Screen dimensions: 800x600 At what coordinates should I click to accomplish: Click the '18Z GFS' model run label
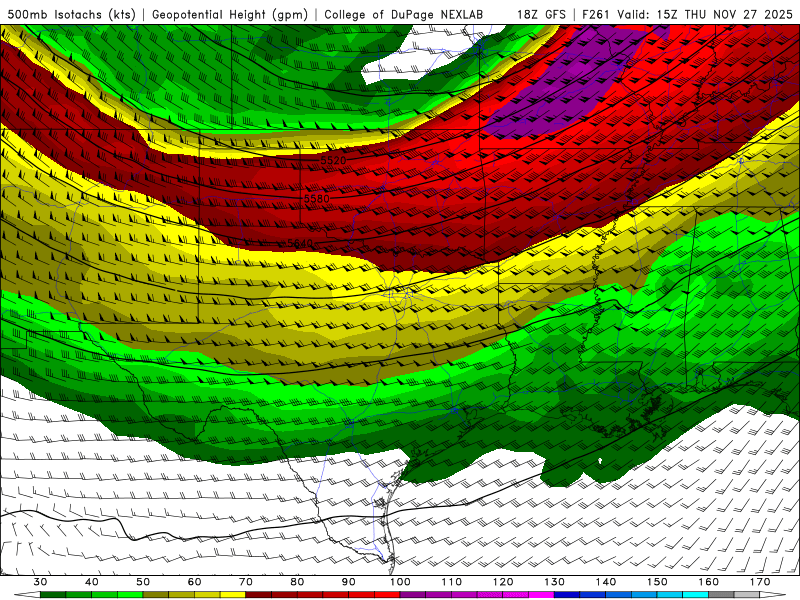pyautogui.click(x=541, y=14)
